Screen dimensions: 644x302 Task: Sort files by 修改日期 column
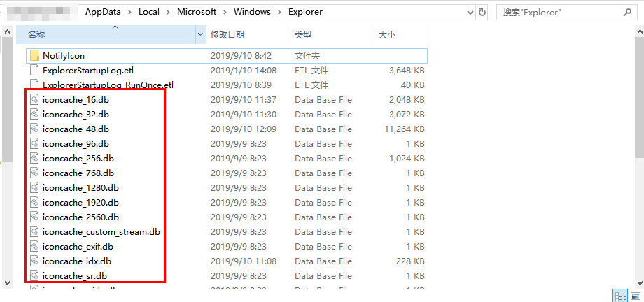227,34
